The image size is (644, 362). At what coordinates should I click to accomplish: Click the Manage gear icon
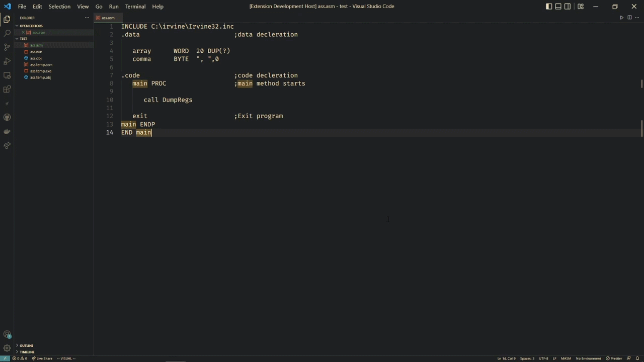click(x=7, y=348)
